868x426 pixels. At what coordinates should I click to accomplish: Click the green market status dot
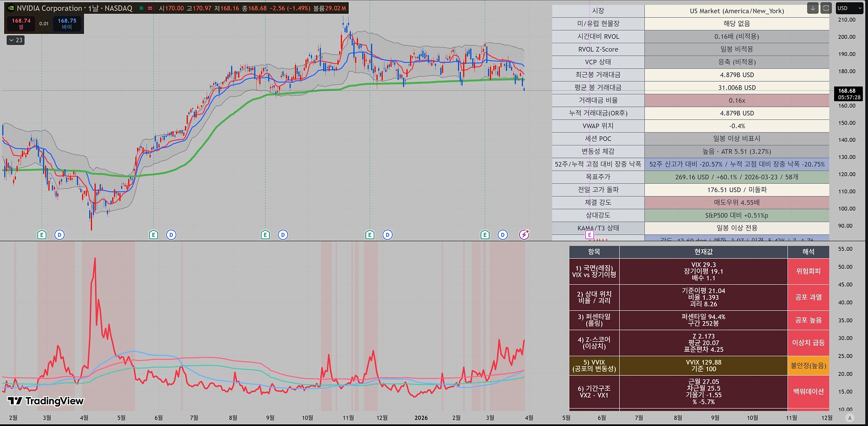142,8
